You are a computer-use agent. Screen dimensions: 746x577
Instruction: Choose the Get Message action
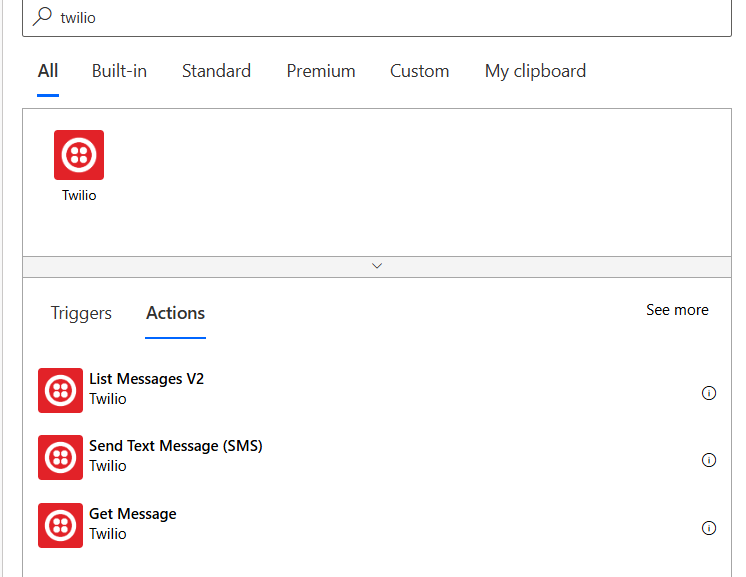pyautogui.click(x=377, y=526)
